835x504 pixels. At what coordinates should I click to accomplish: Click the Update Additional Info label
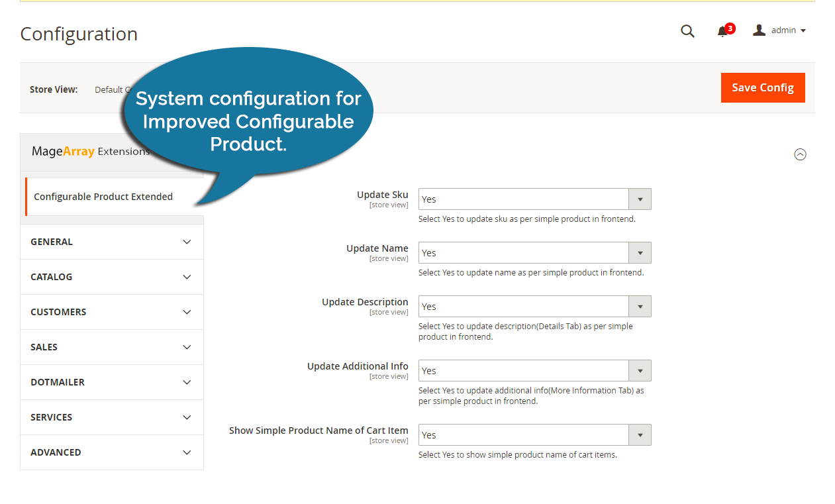pyautogui.click(x=358, y=366)
